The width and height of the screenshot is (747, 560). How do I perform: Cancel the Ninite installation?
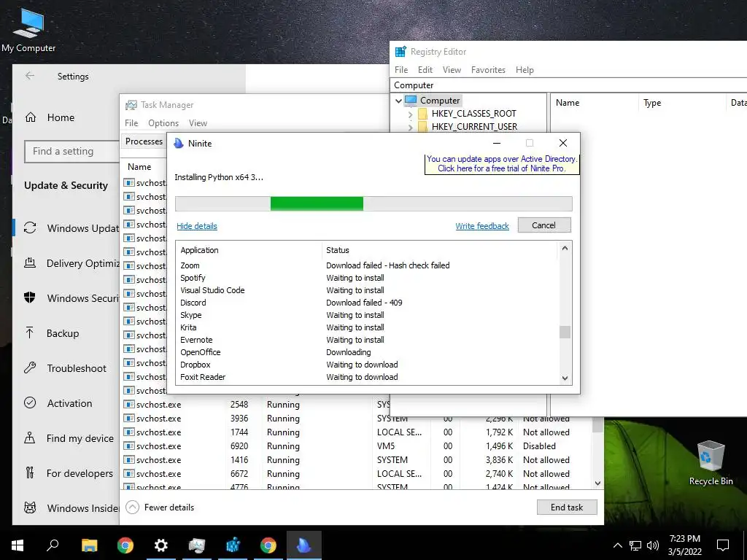point(544,225)
